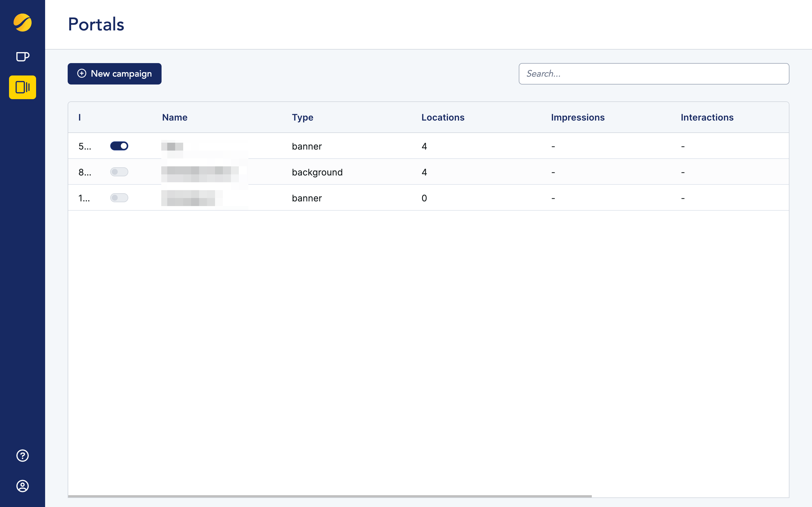The width and height of the screenshot is (812, 507).
Task: Sort by Locations column header
Action: pos(443,117)
